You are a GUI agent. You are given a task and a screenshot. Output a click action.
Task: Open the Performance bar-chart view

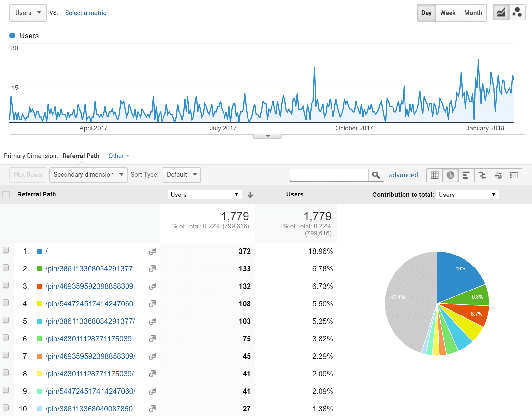[466, 175]
